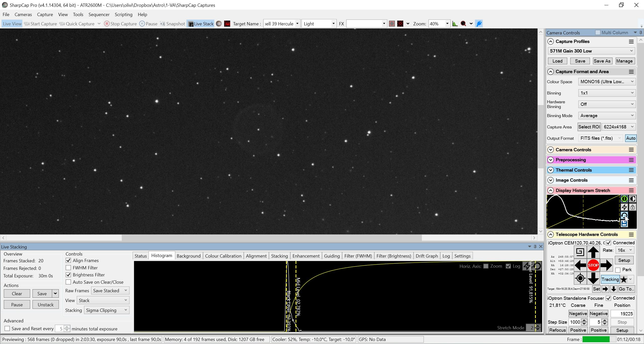Click the Select ROI button
Screen dimensions: 644x344
point(589,127)
